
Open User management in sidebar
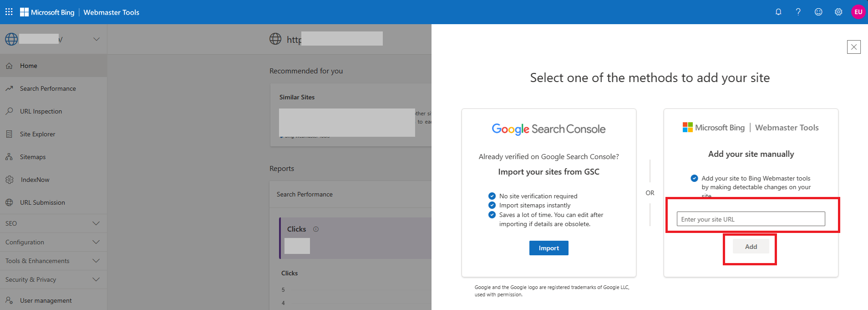(x=54, y=300)
